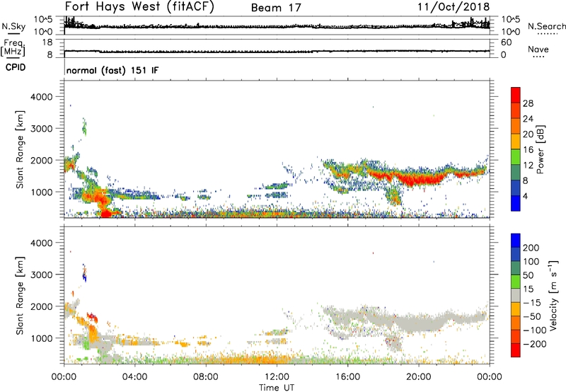
Task: Click the "CPID" row label
Action: (x=16, y=67)
